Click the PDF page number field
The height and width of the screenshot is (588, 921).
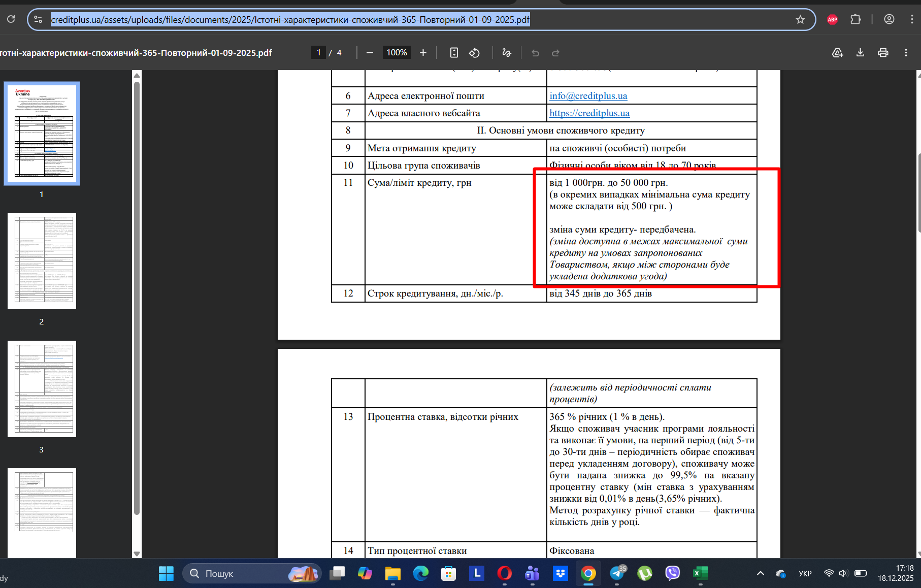318,53
